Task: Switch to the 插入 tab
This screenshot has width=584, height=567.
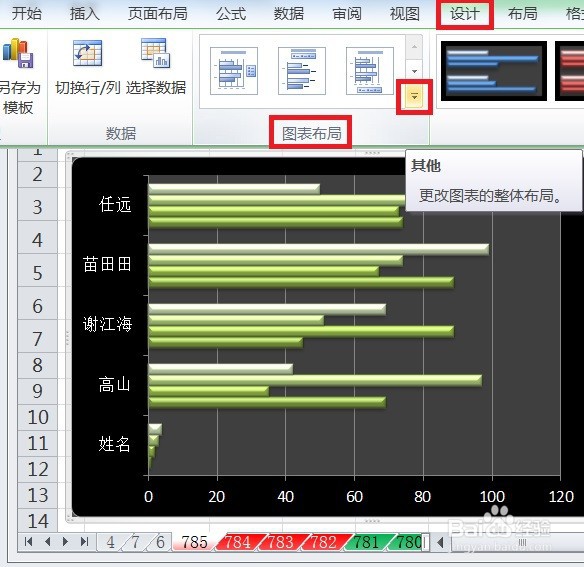Action: (85, 13)
